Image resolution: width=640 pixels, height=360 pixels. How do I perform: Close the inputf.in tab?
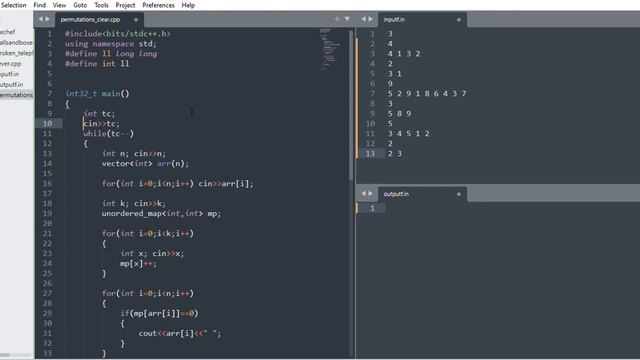(x=459, y=20)
